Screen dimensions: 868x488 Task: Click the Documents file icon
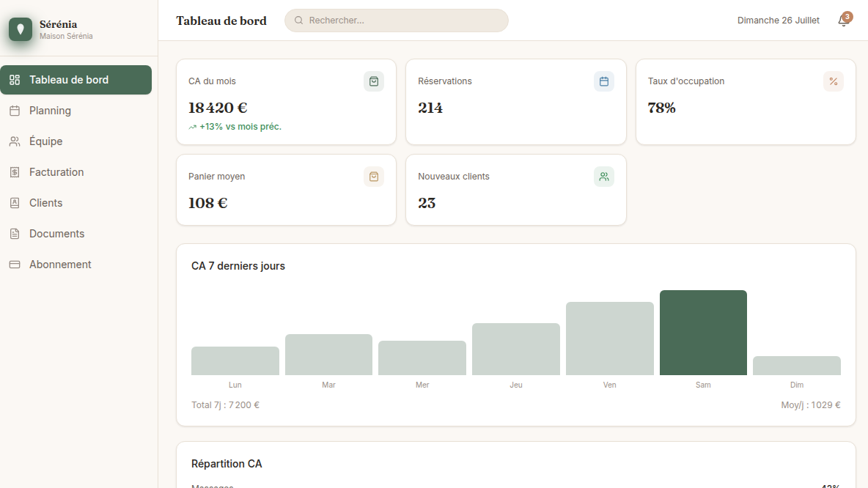(x=15, y=234)
